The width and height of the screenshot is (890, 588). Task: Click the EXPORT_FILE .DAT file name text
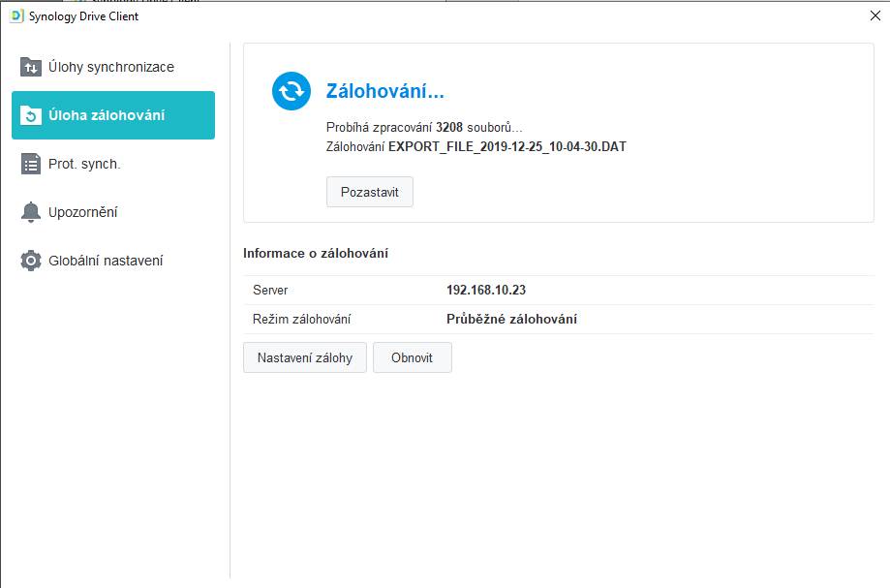507,147
